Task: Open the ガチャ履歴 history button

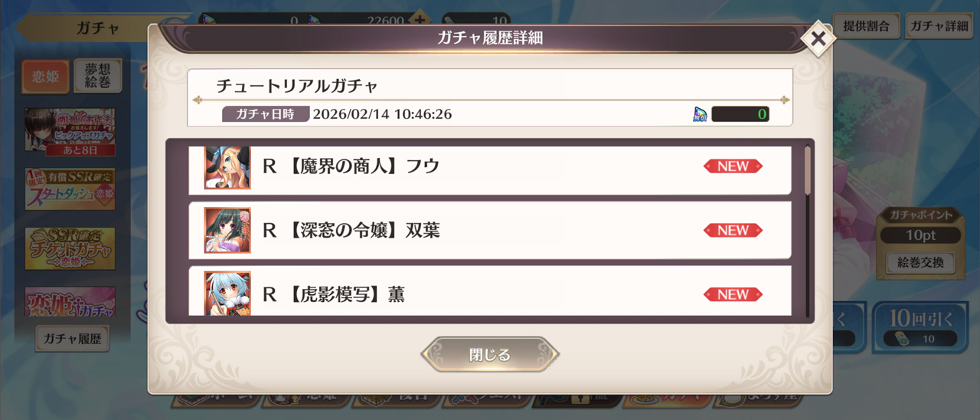Action: click(72, 338)
